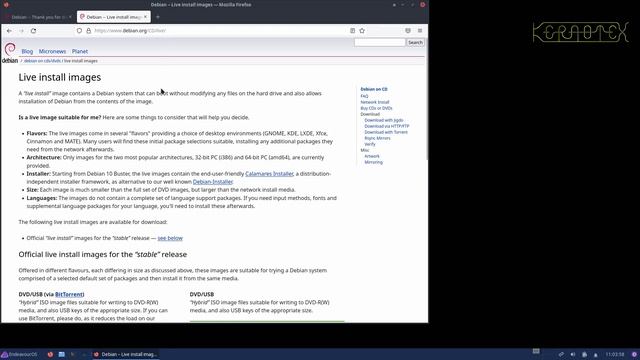This screenshot has height=360, width=640.
Task: Click the Debian swirl logo
Action: click(10, 50)
